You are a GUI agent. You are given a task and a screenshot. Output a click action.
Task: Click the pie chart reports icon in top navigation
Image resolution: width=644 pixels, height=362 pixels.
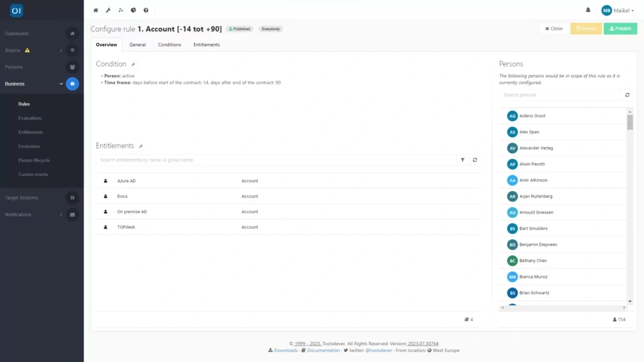coord(133,10)
